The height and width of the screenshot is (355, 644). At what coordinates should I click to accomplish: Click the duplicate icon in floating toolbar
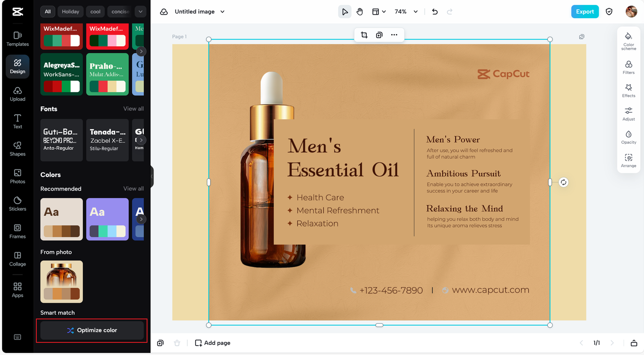[379, 35]
